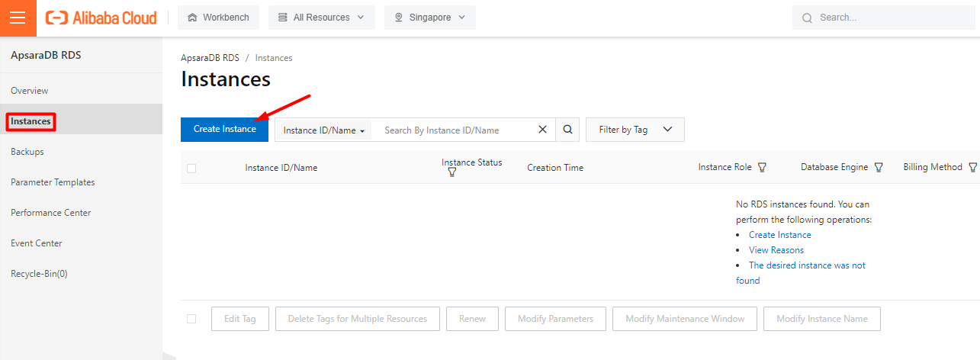Click the Database Engine filter funnel icon

(879, 168)
